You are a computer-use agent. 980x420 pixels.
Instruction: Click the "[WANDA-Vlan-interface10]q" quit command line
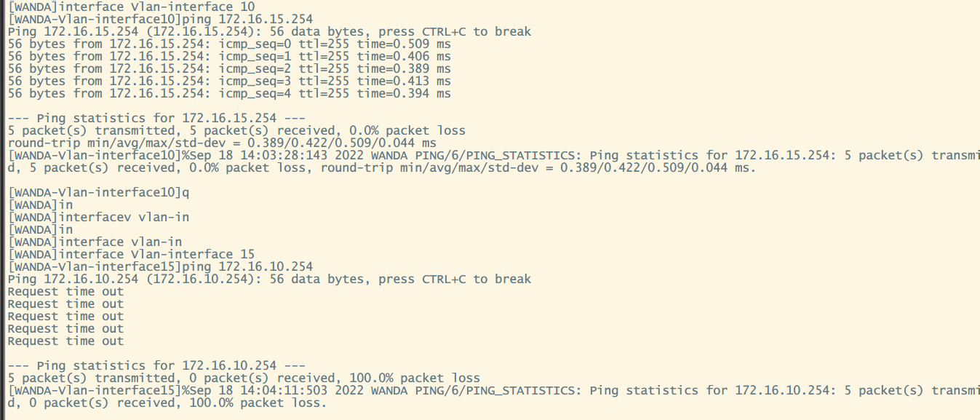pyautogui.click(x=98, y=192)
